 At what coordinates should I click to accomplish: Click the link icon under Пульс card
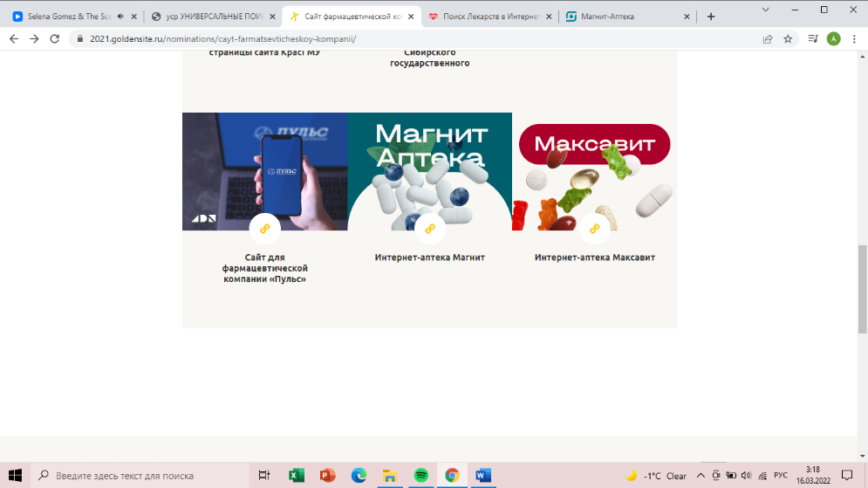pyautogui.click(x=264, y=229)
